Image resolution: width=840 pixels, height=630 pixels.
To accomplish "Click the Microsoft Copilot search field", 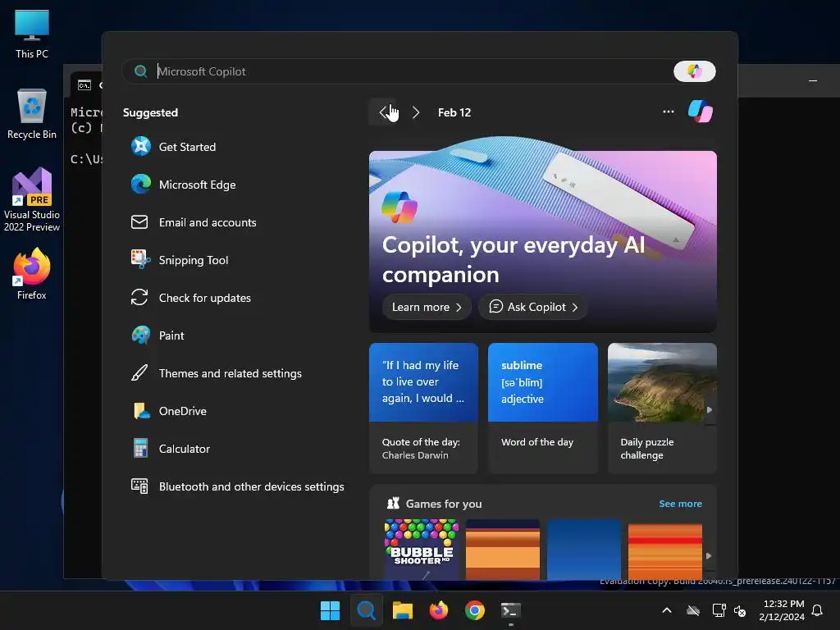I will [x=396, y=71].
